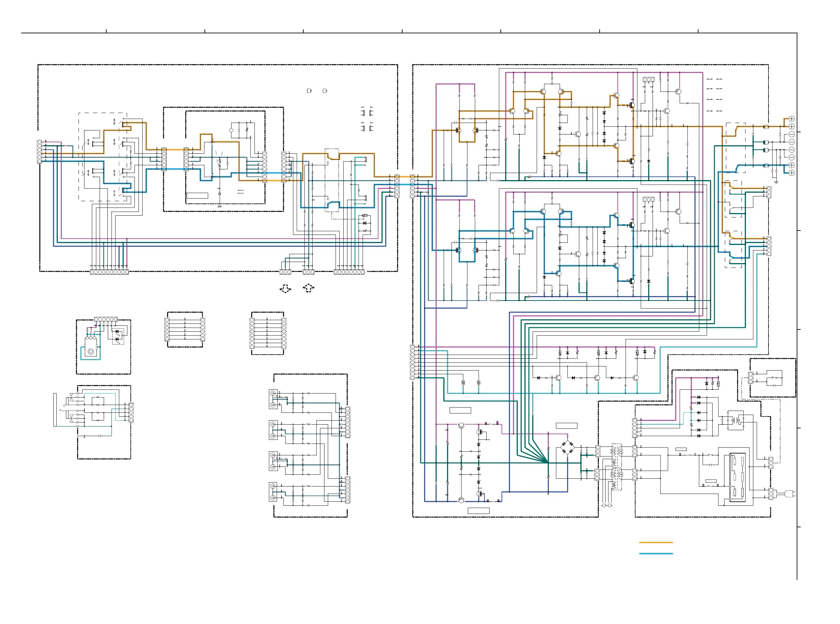Click the AC power plug symbol

pyautogui.click(x=790, y=493)
